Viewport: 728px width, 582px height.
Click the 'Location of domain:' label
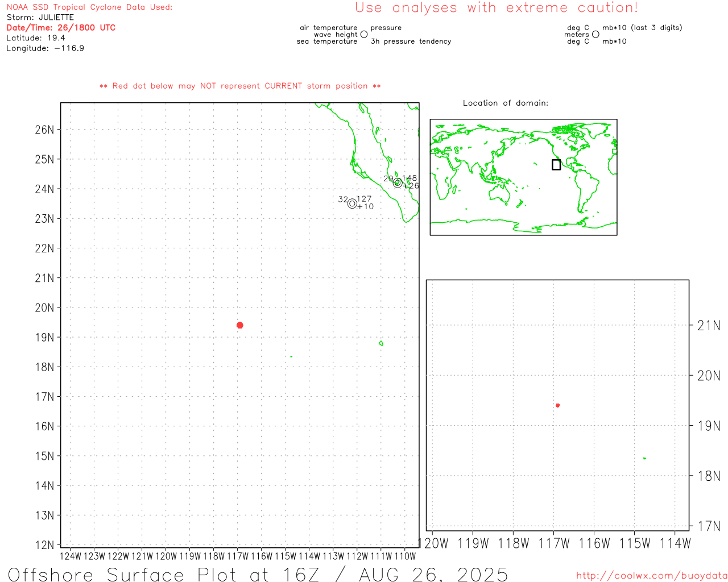[x=506, y=103]
